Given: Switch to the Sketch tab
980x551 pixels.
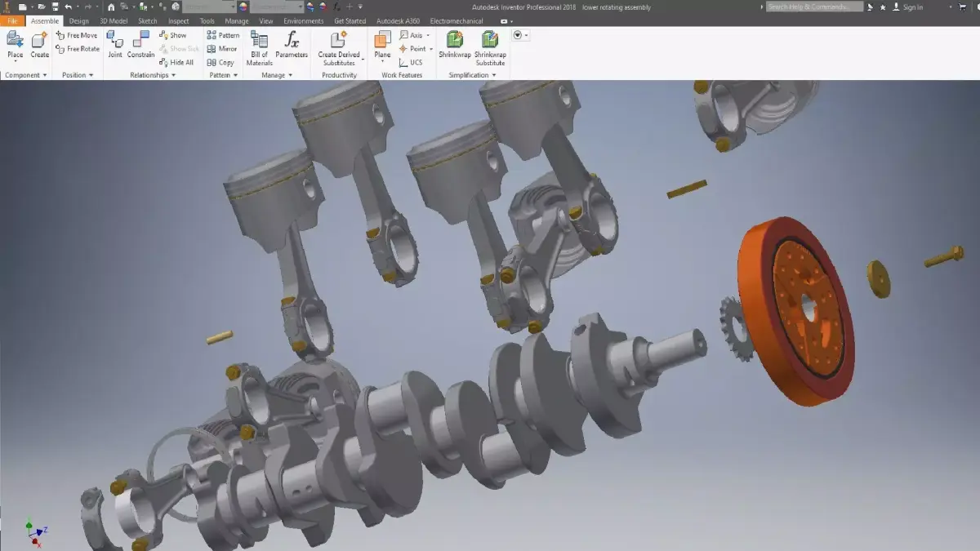Looking at the screenshot, I should (x=148, y=20).
